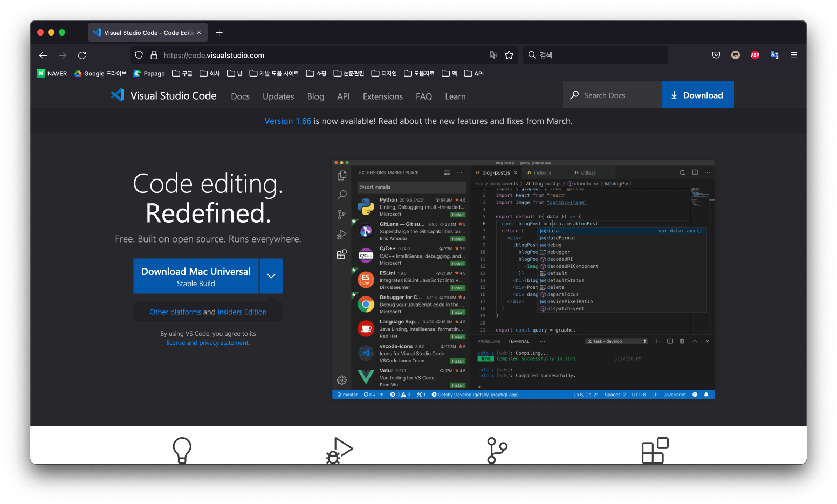Go back with the browser back arrow
The image size is (837, 504).
(x=43, y=55)
